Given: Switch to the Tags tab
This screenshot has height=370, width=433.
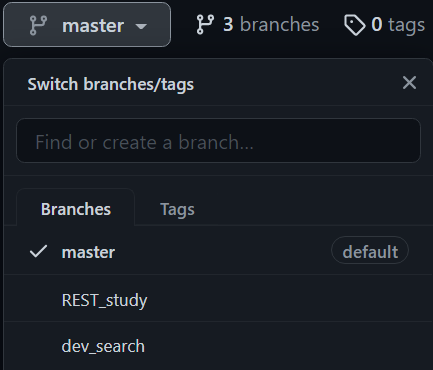Looking at the screenshot, I should tap(177, 209).
